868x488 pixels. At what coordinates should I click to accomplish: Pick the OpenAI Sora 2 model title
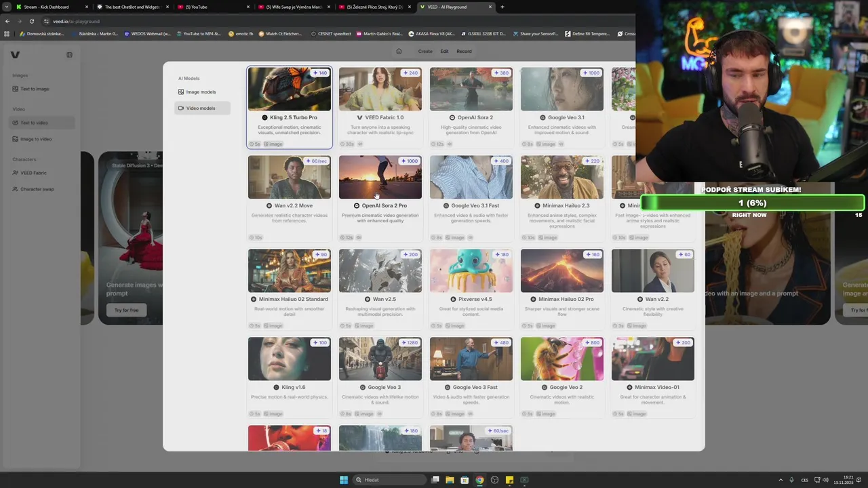click(x=475, y=117)
